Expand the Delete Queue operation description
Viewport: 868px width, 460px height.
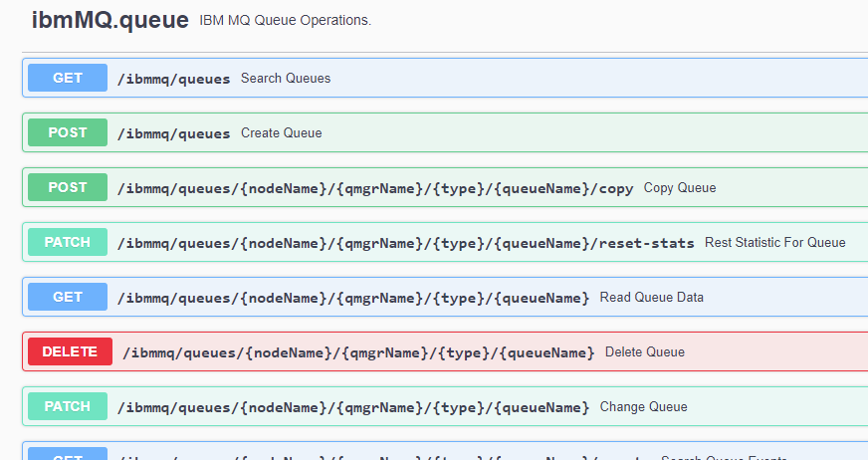click(644, 352)
